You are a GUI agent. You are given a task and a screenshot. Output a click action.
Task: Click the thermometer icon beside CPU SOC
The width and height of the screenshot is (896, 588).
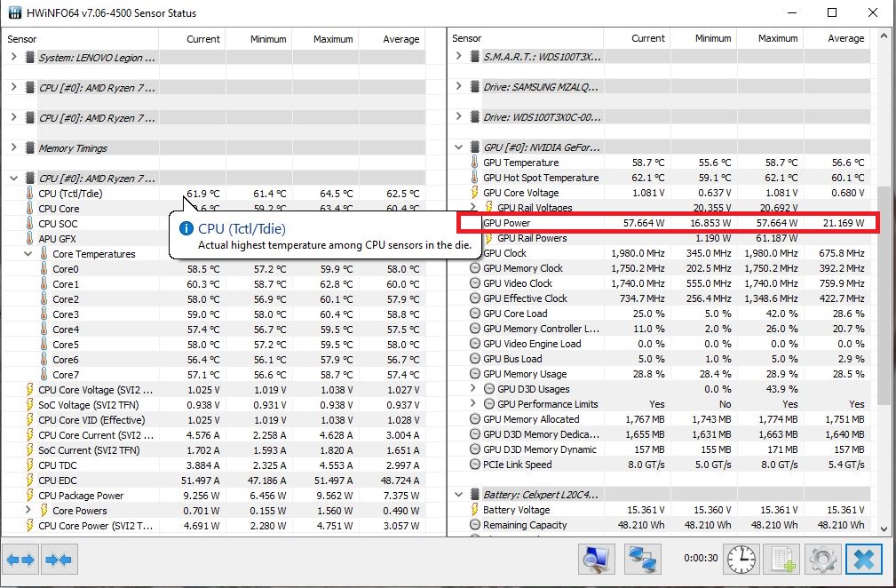click(x=29, y=224)
